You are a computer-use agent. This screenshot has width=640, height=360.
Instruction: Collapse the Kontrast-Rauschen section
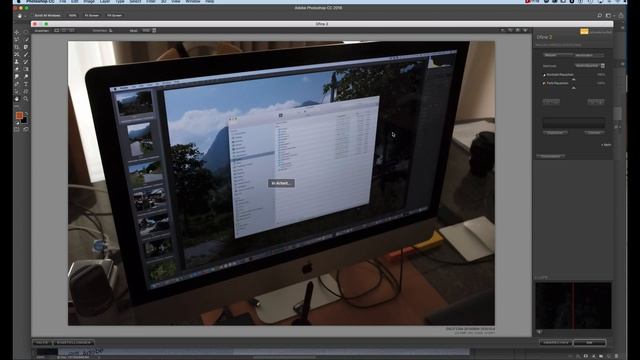(544, 75)
